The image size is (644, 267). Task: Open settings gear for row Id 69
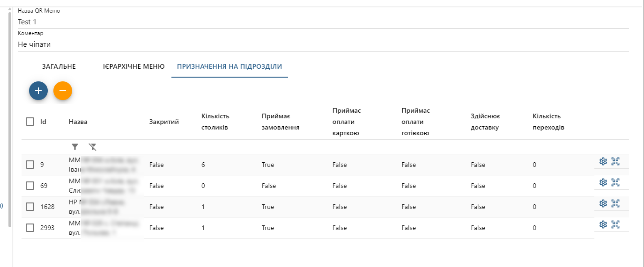[603, 182]
